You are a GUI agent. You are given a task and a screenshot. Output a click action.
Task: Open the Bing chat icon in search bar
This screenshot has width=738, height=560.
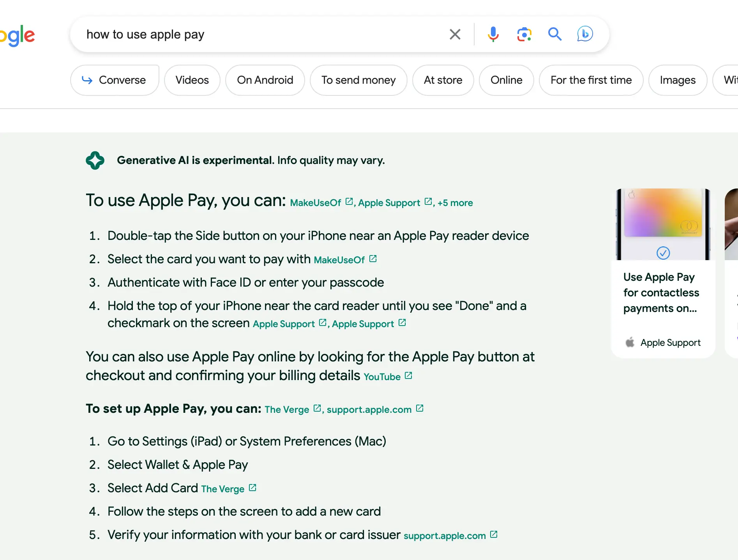click(x=585, y=34)
